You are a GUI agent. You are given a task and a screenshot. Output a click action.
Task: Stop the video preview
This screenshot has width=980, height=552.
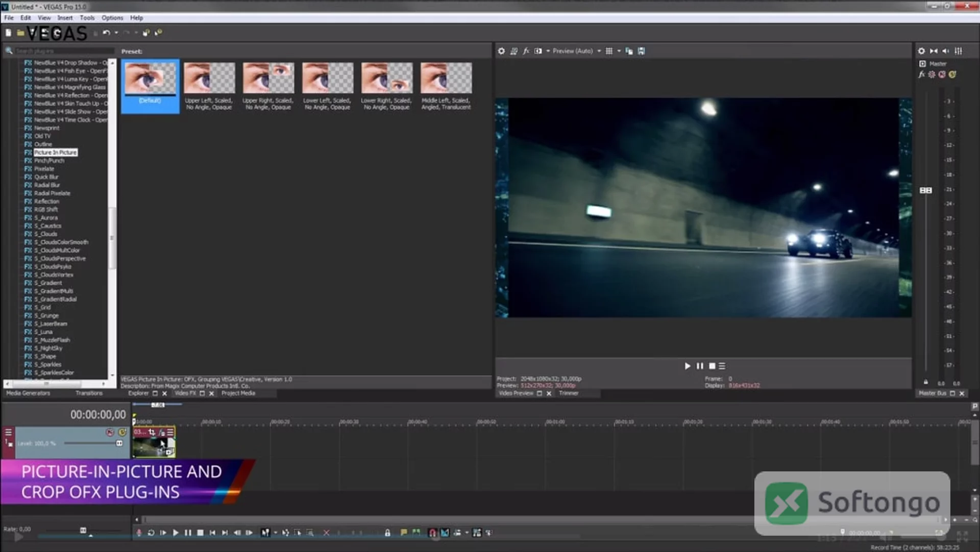point(712,366)
